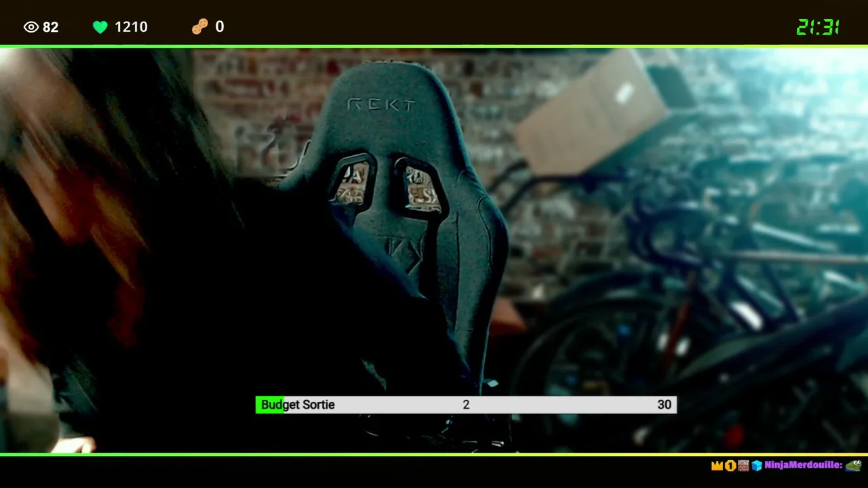Click the blue cube chat badge
The height and width of the screenshot is (488, 868).
pyautogui.click(x=757, y=466)
